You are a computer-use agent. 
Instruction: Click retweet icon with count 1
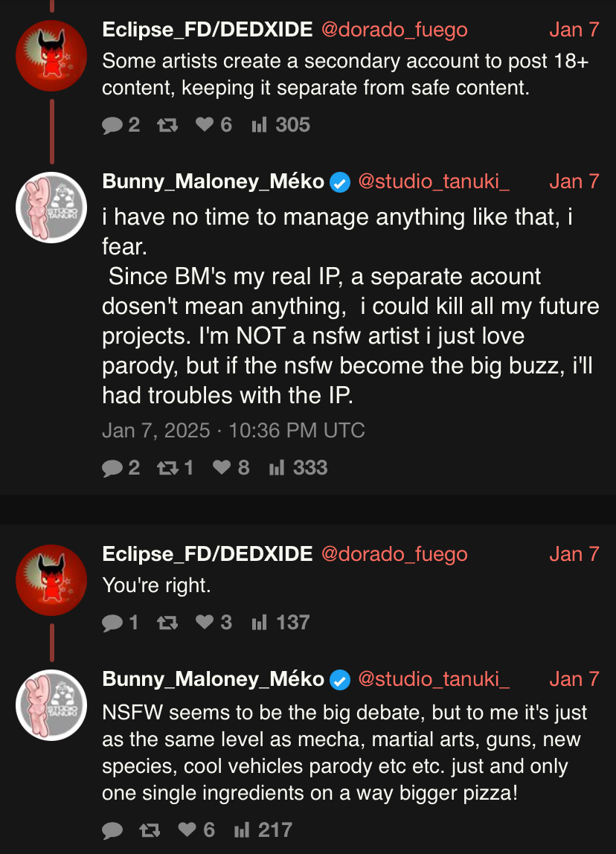pyautogui.click(x=167, y=467)
